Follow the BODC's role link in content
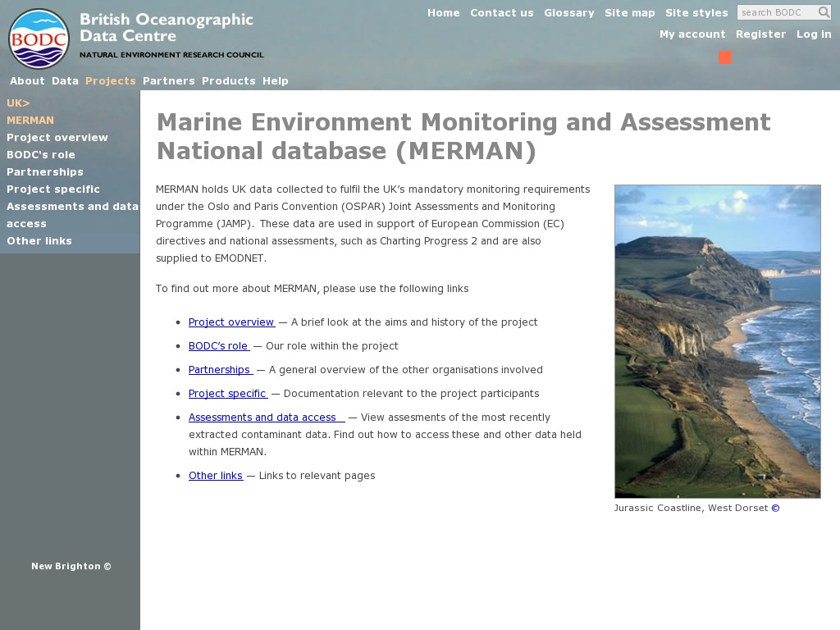The height and width of the screenshot is (630, 840). [218, 346]
